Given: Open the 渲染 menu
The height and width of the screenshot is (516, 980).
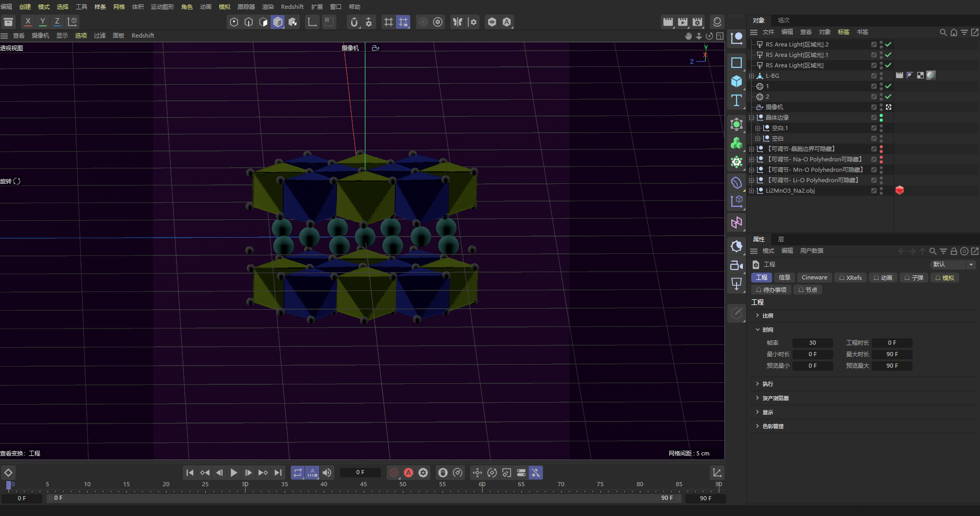Looking at the screenshot, I should pyautogui.click(x=268, y=7).
